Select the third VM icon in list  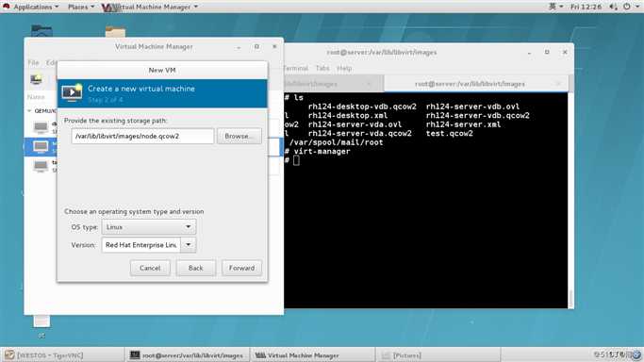coord(41,166)
